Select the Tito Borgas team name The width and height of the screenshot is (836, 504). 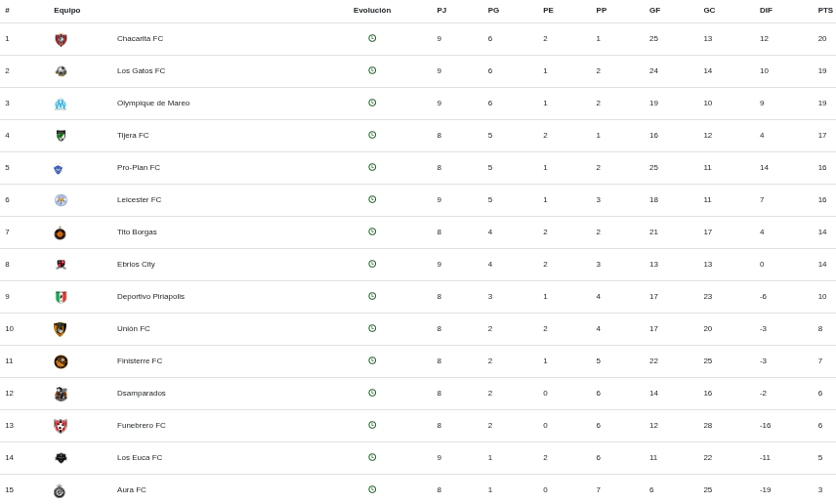coord(137,232)
